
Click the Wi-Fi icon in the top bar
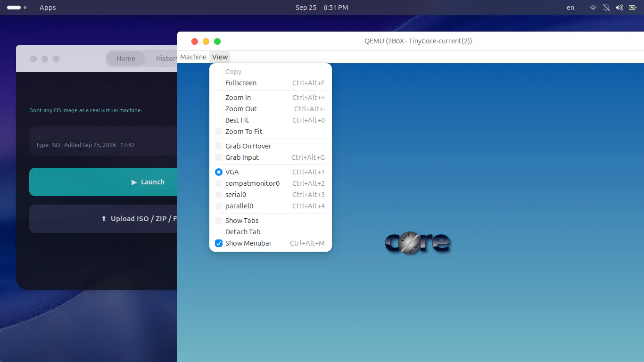(x=593, y=8)
